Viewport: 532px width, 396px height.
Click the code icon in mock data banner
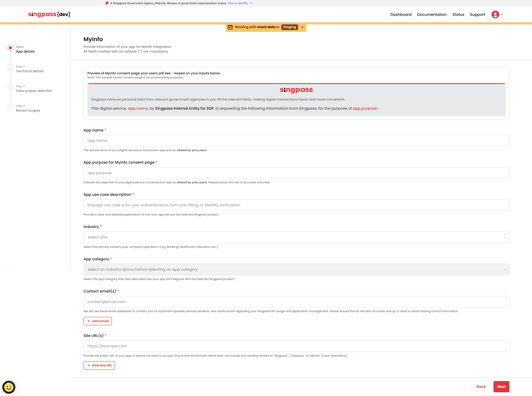pyautogui.click(x=230, y=27)
